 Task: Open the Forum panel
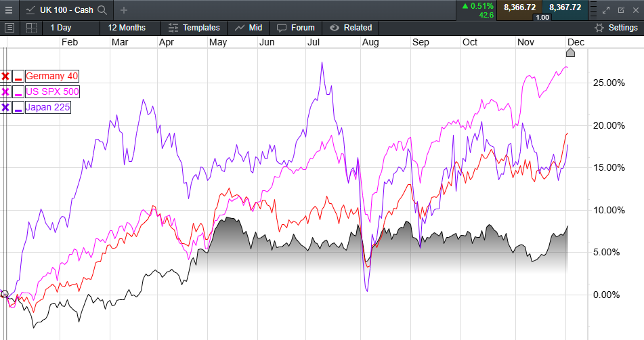[x=296, y=28]
